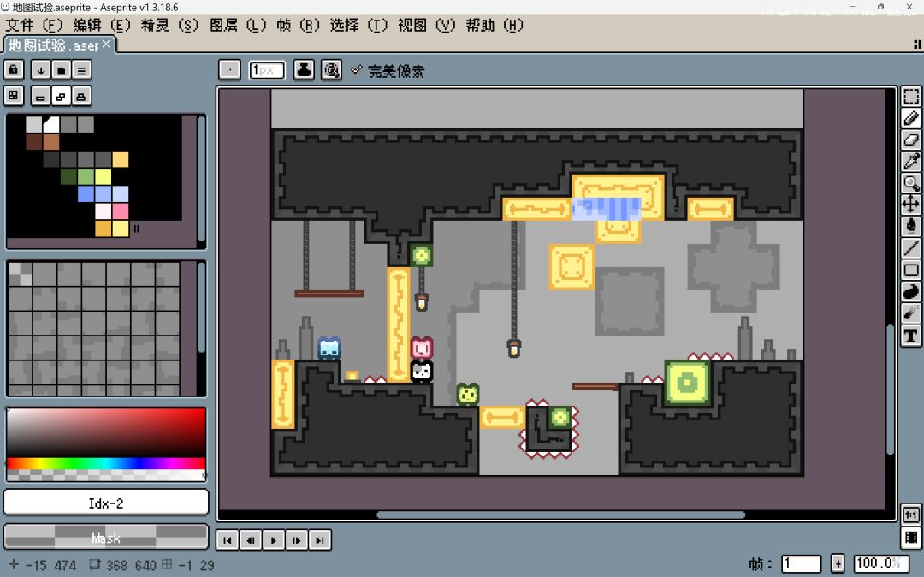Select the Eraser tool
The image size is (924, 577).
(x=911, y=140)
